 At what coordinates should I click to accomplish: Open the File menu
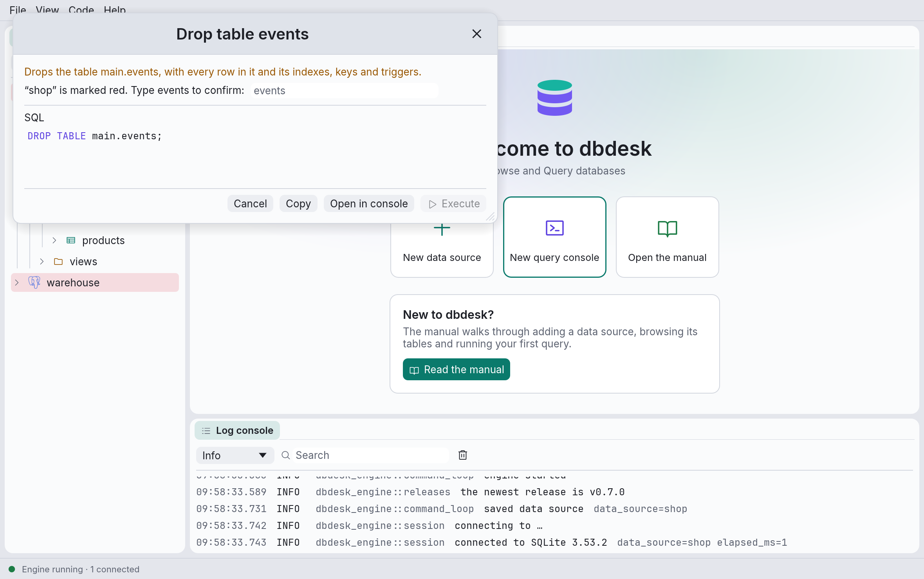point(18,10)
